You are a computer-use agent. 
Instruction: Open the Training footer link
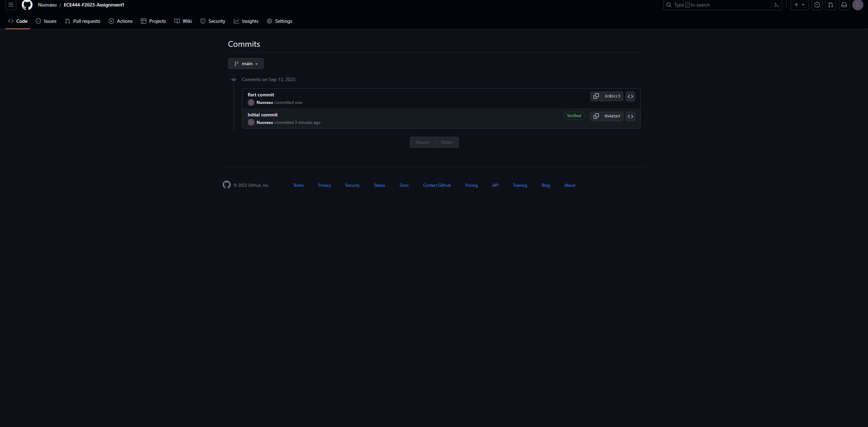(520, 185)
